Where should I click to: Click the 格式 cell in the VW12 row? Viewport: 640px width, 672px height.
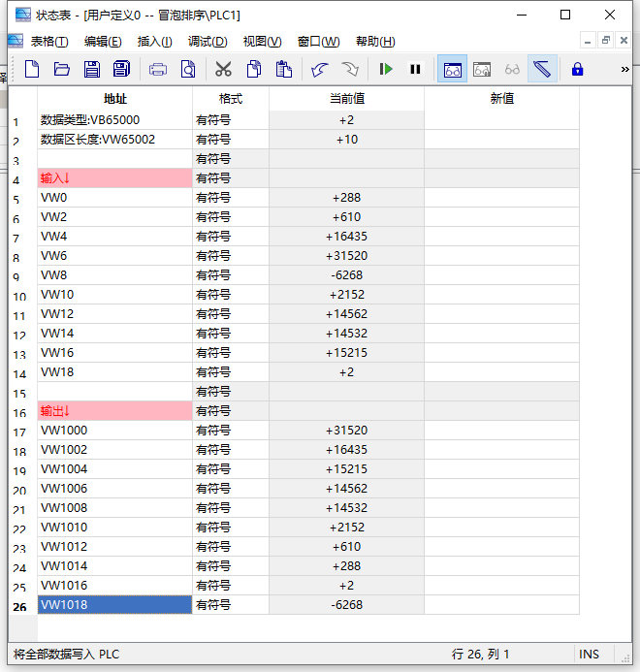[x=231, y=314]
